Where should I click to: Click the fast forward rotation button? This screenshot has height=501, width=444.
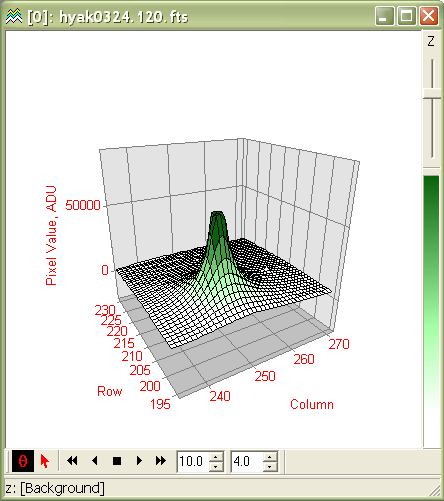tap(161, 461)
